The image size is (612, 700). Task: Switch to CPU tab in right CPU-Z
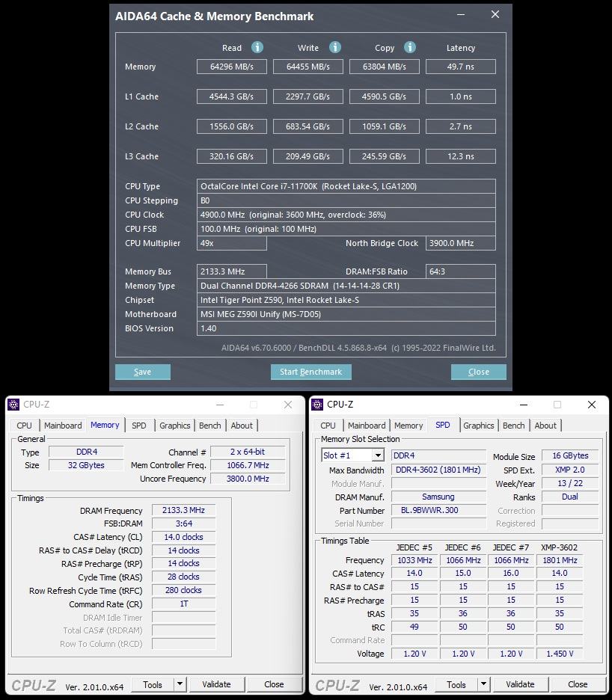pyautogui.click(x=328, y=426)
